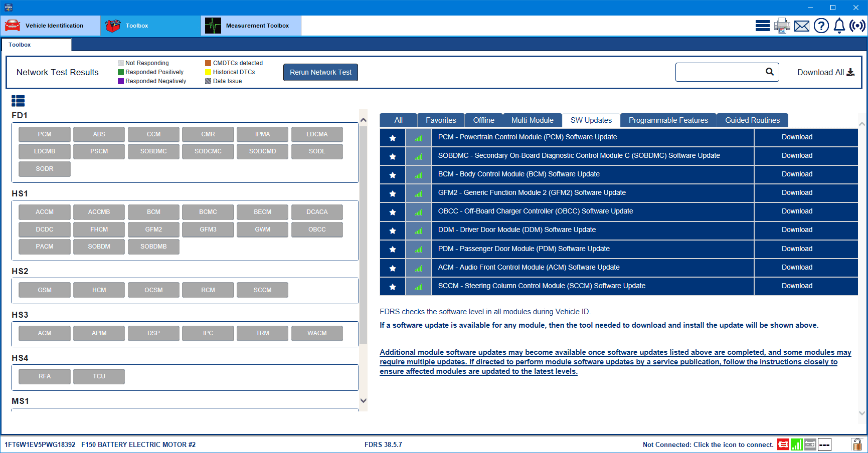Screen dimensions: 868x453
Task: Download the OBCC software update
Action: point(797,211)
